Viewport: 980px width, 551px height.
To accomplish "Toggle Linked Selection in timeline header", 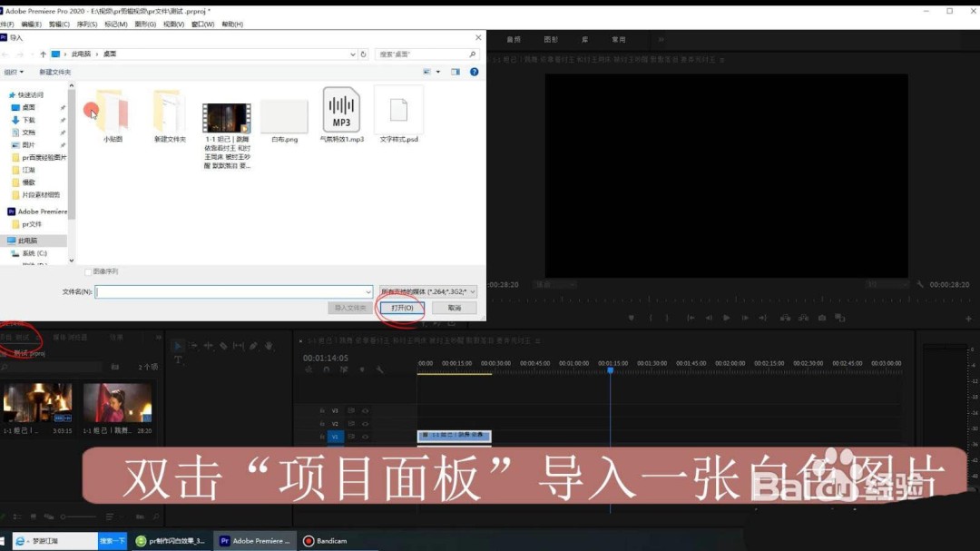I will (344, 369).
